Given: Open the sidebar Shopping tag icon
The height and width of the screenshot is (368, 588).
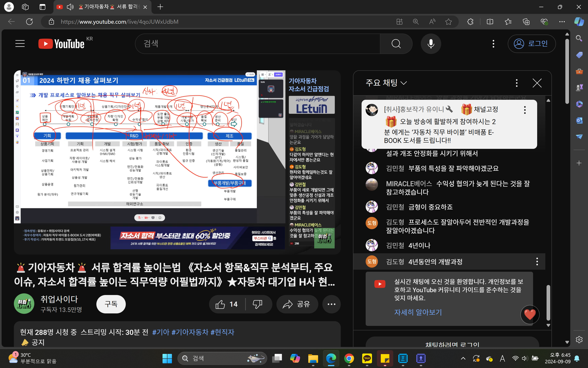Looking at the screenshot, I should pos(579,55).
